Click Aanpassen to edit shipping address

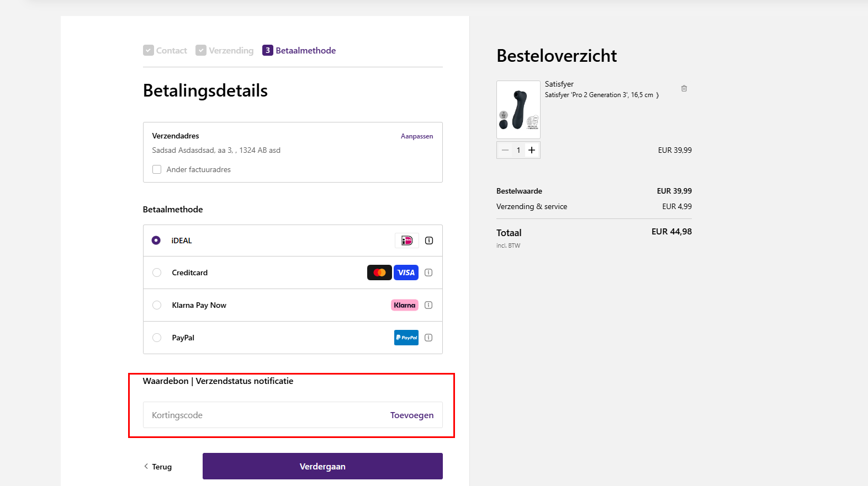pyautogui.click(x=417, y=136)
